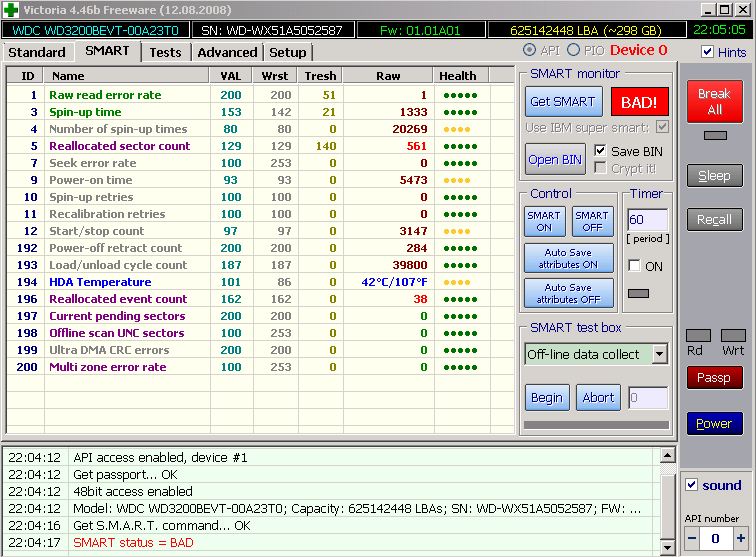This screenshot has width=756, height=557.
Task: Click the Get SMART button
Action: point(563,102)
